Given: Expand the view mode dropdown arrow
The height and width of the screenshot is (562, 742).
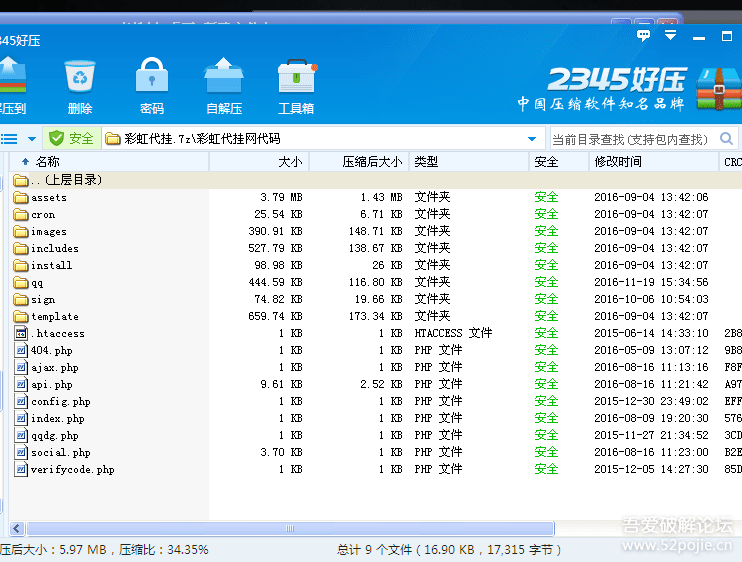Looking at the screenshot, I should 32,139.
